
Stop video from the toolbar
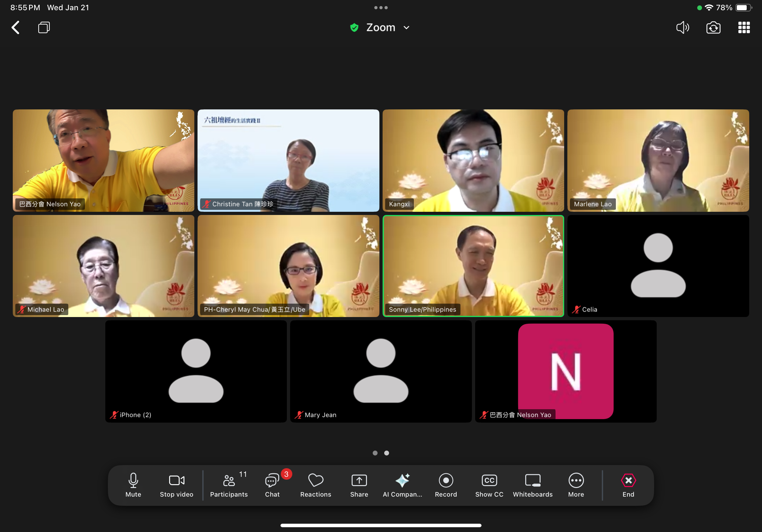pos(176,484)
